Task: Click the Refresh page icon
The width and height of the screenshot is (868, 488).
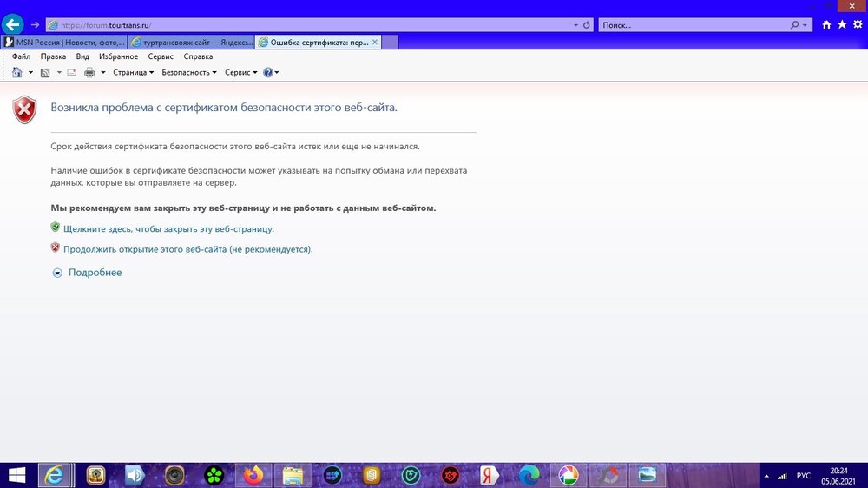Action: pyautogui.click(x=587, y=25)
